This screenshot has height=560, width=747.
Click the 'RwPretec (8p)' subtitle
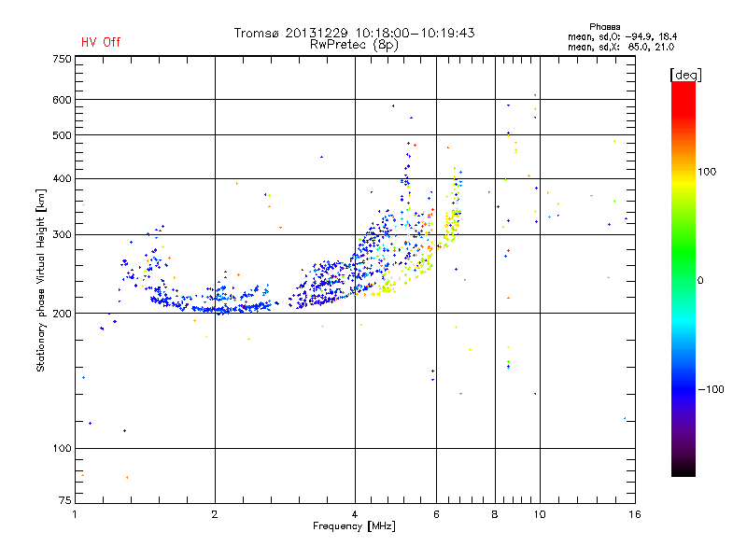tap(354, 45)
